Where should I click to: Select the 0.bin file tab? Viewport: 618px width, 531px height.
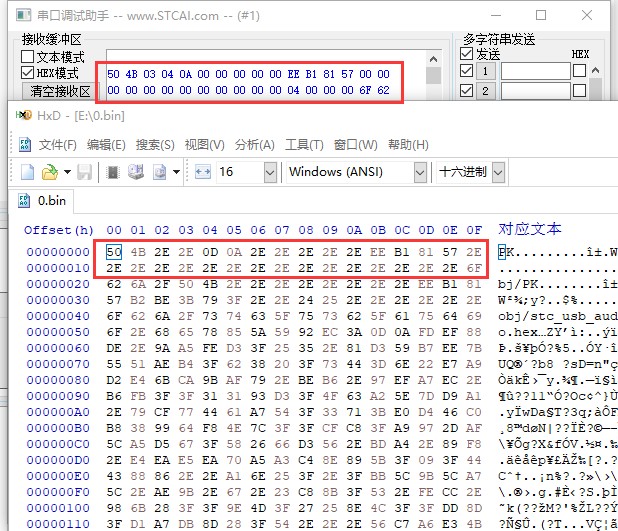coord(42,201)
